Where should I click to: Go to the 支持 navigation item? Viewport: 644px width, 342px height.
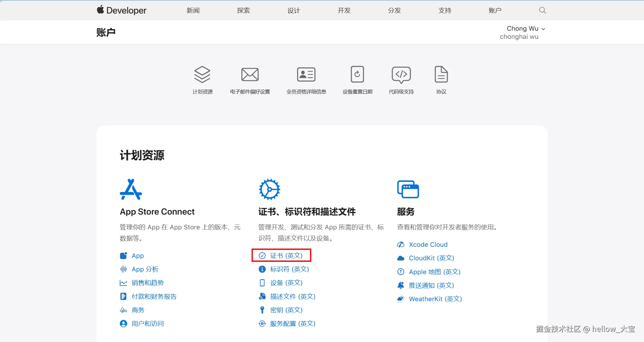coord(445,11)
